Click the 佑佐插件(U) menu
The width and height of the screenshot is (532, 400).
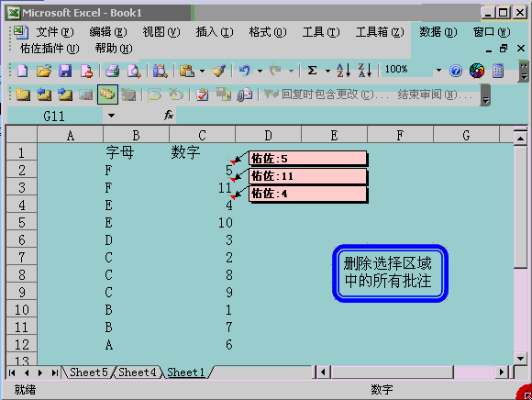pyautogui.click(x=50, y=49)
